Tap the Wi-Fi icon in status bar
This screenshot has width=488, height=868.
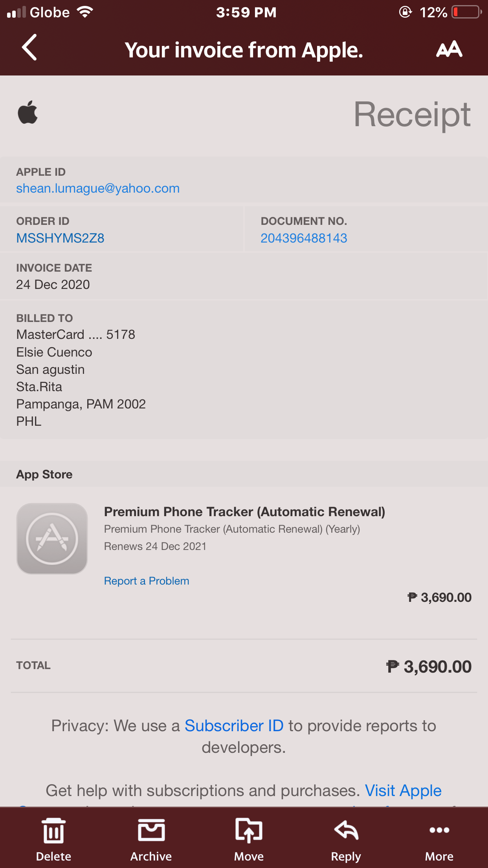(x=85, y=12)
